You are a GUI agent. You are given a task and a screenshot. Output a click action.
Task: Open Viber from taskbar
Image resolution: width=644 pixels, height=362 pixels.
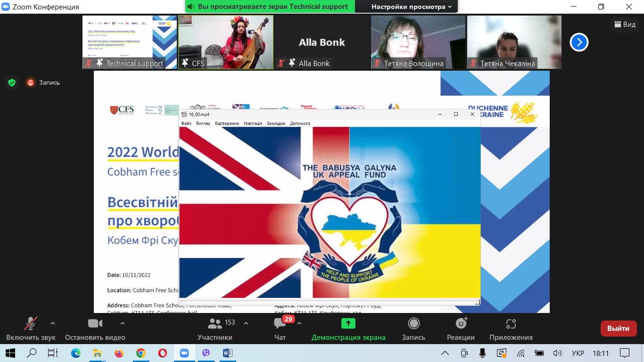tap(206, 353)
